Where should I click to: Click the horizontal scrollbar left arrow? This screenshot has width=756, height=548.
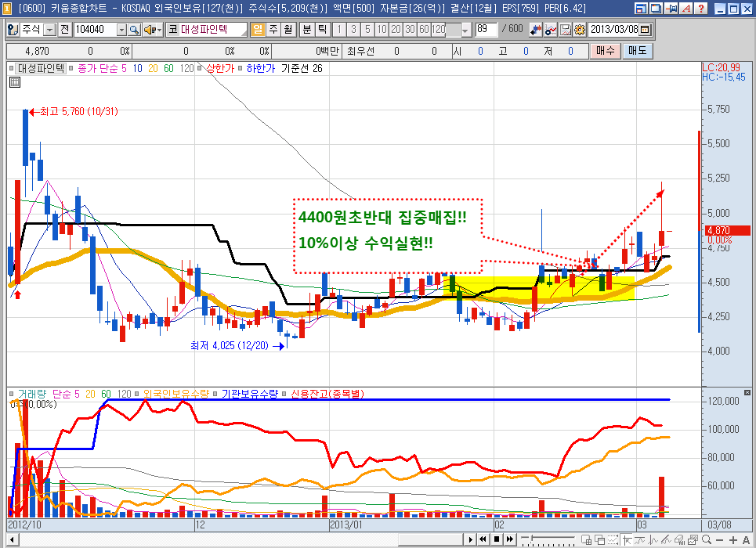point(13,540)
